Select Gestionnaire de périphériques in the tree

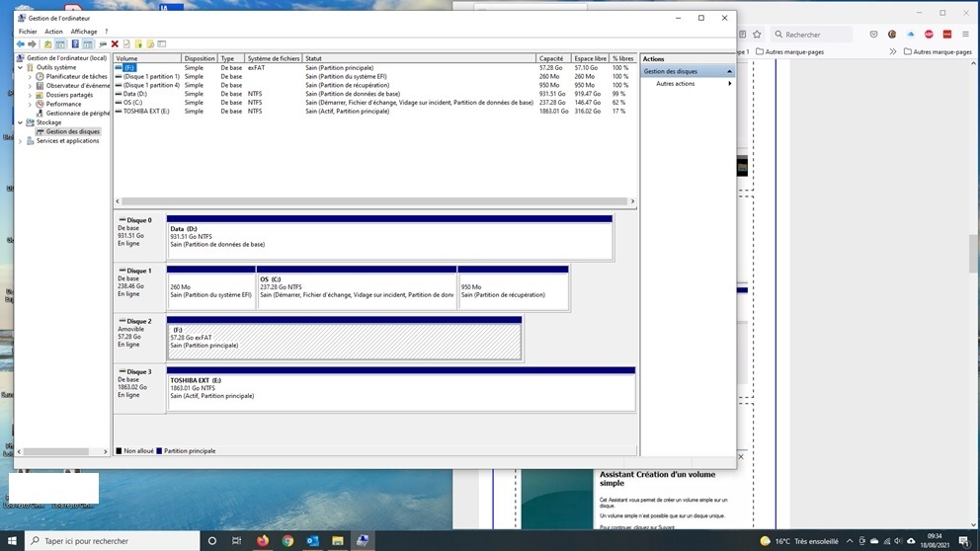pyautogui.click(x=78, y=114)
